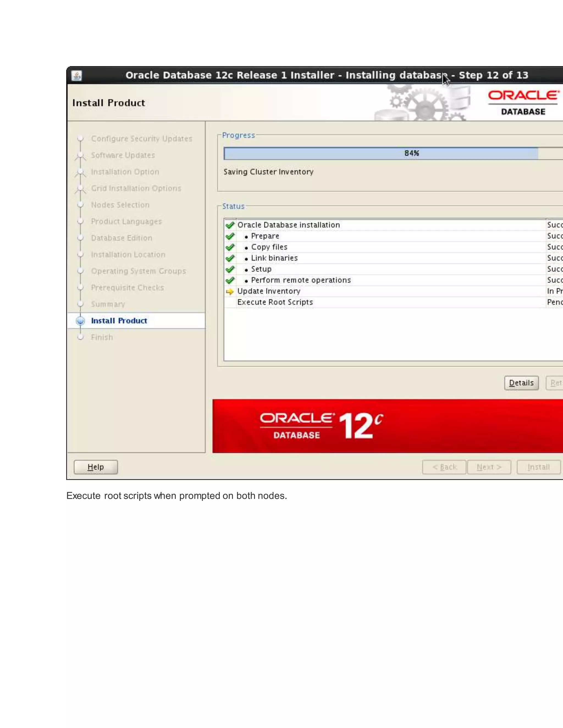
Task: Select the Prerequisite Checks step
Action: (x=127, y=288)
